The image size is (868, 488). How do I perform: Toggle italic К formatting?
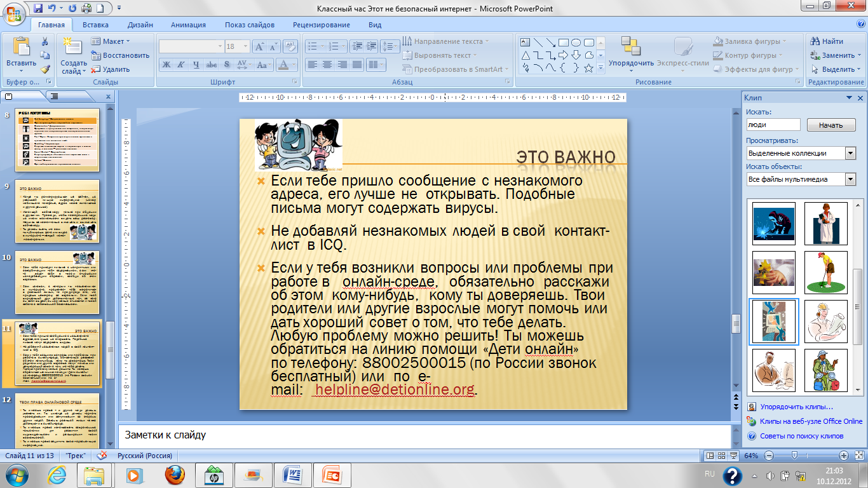(x=181, y=64)
